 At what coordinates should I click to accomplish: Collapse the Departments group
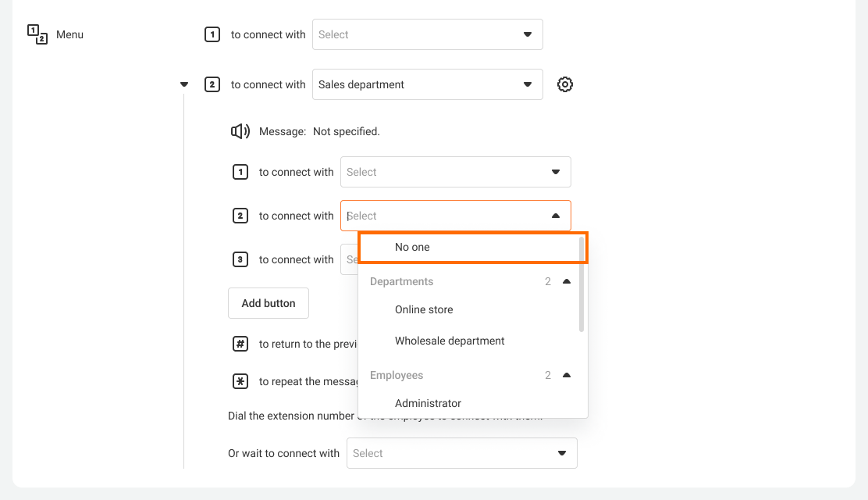(566, 281)
